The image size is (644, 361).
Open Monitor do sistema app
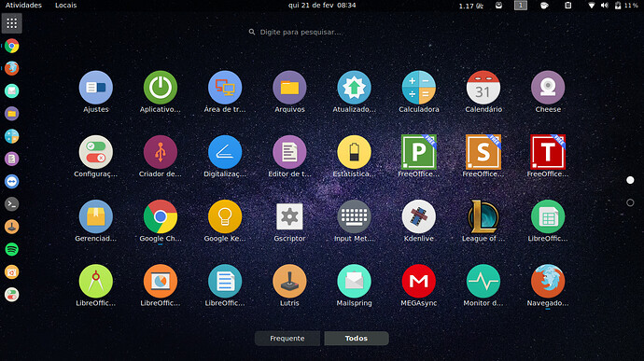483,281
